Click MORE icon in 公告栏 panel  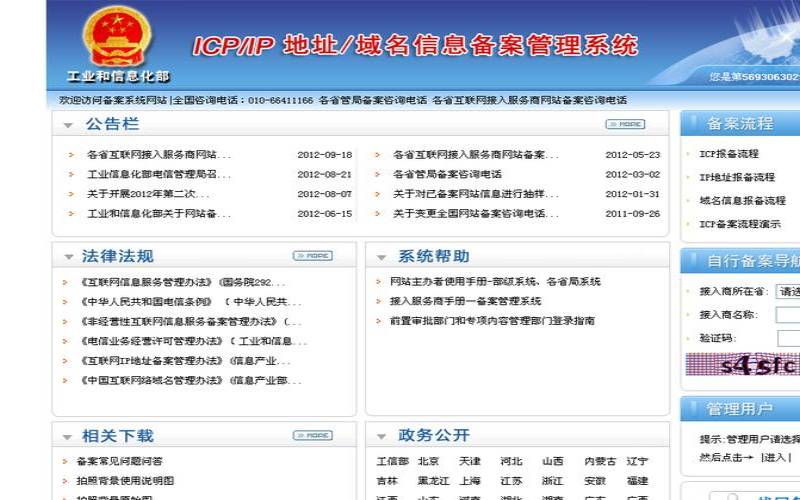click(625, 125)
